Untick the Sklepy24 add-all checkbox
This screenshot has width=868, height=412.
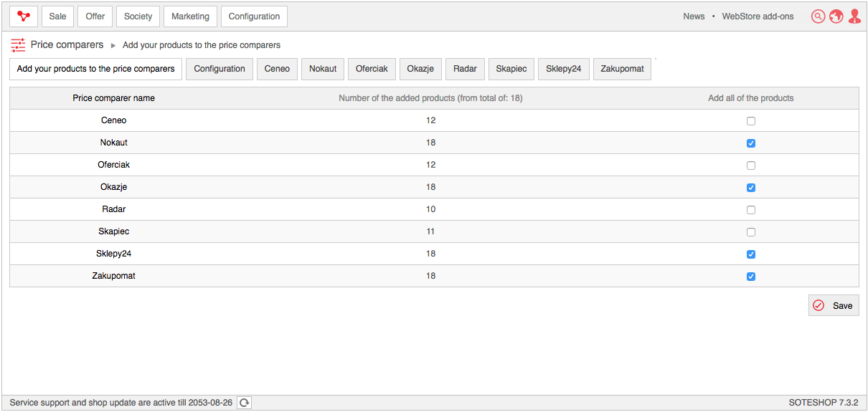[x=751, y=254]
